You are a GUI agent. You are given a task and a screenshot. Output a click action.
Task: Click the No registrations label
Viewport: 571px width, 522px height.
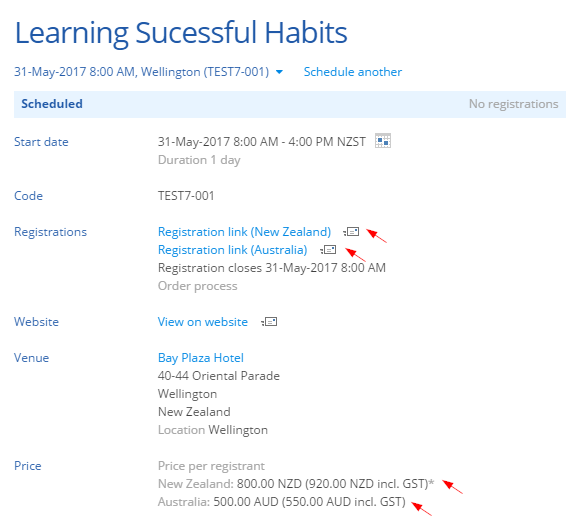coord(513,104)
